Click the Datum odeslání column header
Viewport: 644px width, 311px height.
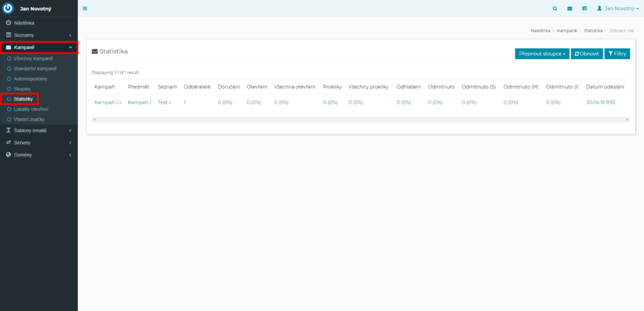(606, 87)
